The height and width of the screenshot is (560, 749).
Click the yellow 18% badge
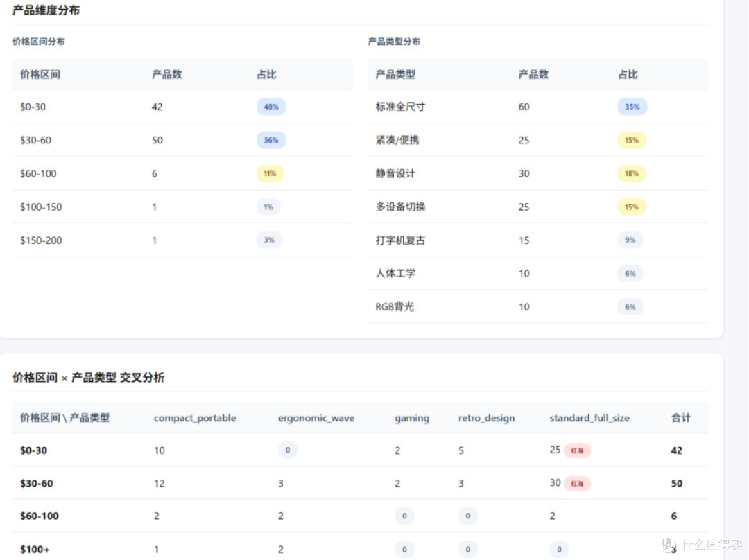coord(632,174)
